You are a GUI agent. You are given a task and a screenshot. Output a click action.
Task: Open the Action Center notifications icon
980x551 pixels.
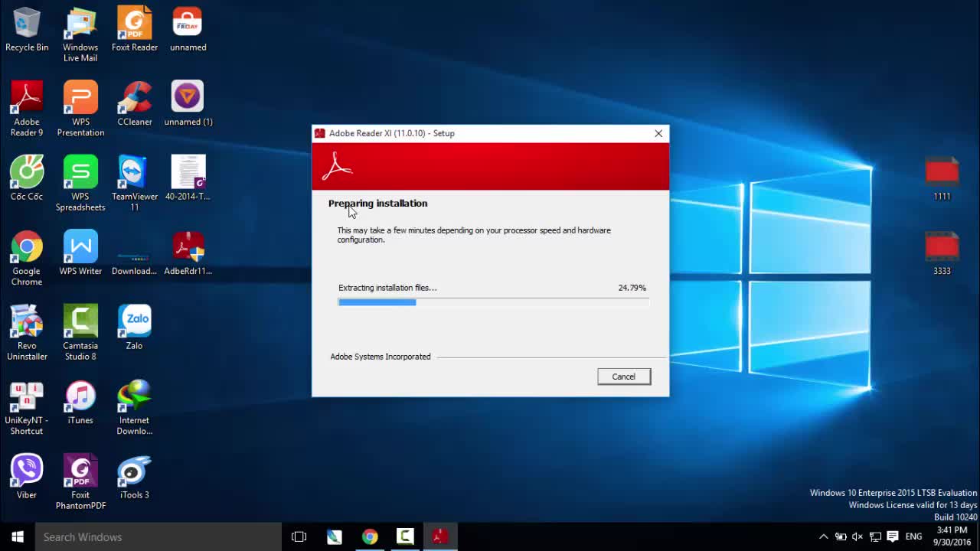tap(893, 536)
